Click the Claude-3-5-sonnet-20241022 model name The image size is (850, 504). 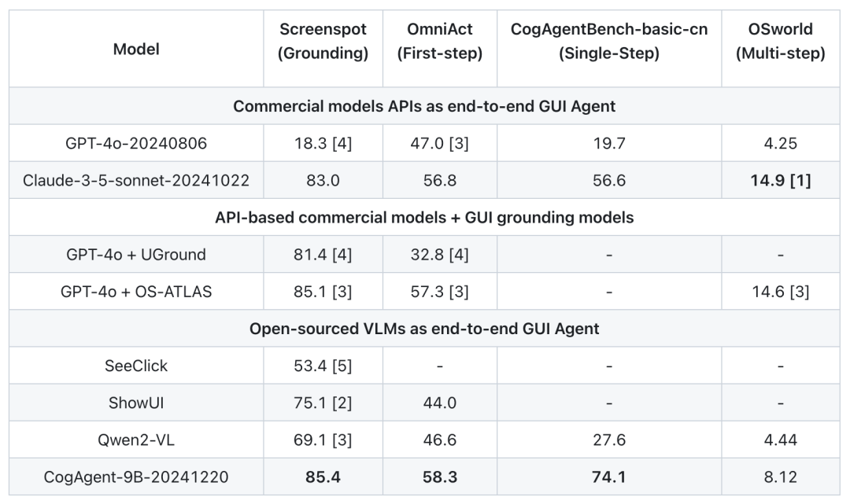136,180
